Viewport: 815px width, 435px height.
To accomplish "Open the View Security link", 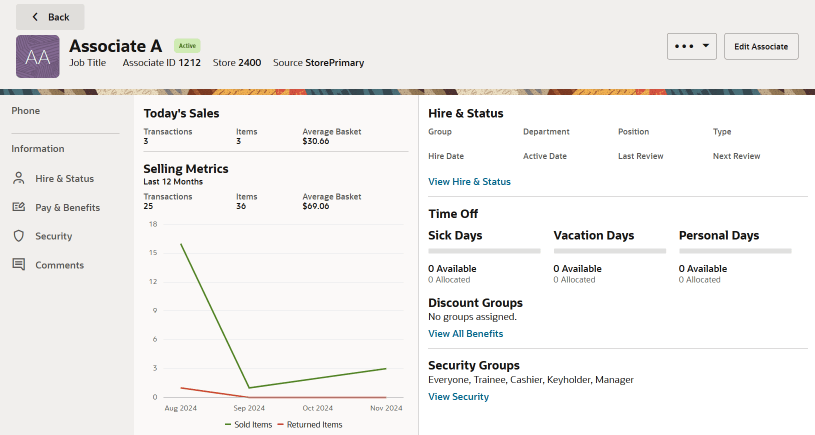I will [x=458, y=397].
